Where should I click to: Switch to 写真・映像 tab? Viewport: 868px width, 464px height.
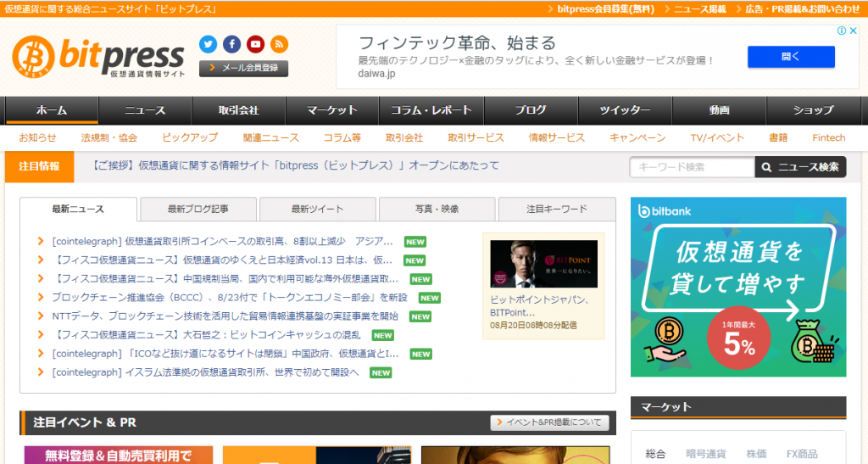point(437,210)
